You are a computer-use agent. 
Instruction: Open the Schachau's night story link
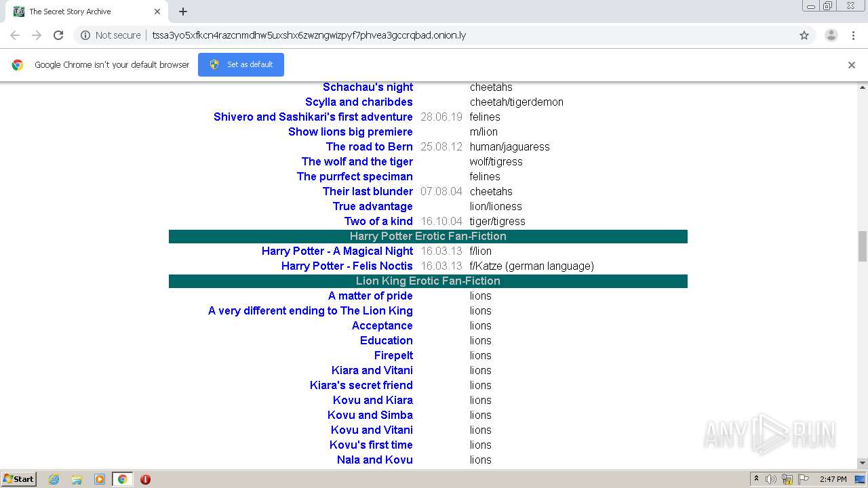coord(368,87)
